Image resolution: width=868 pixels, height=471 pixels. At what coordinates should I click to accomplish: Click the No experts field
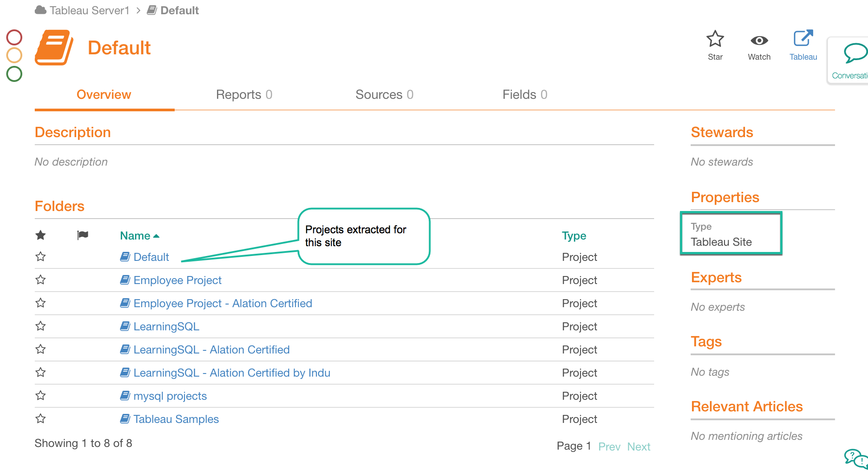pos(718,307)
